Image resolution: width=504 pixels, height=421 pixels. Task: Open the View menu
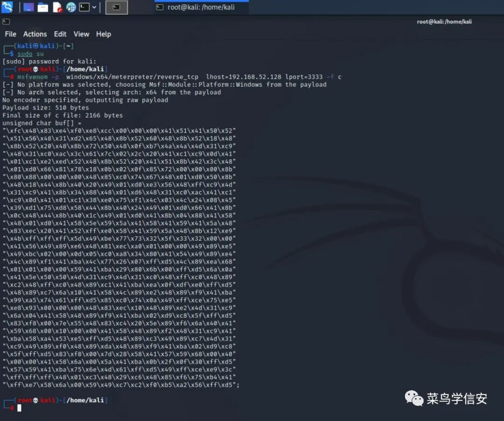81,34
